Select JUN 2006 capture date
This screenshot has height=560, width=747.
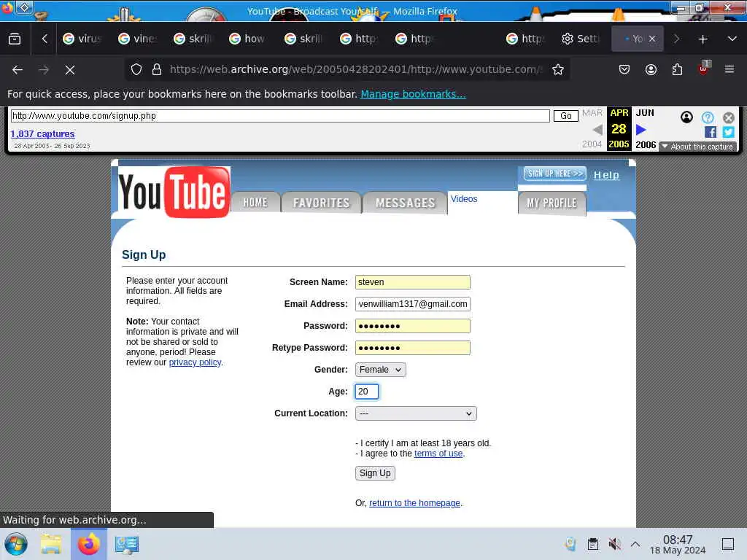pos(645,128)
